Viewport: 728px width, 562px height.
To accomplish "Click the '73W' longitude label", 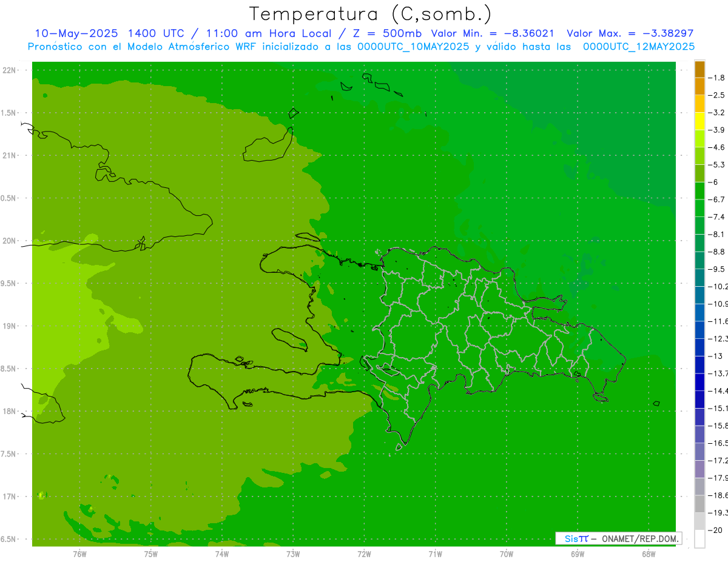I will coord(293,554).
